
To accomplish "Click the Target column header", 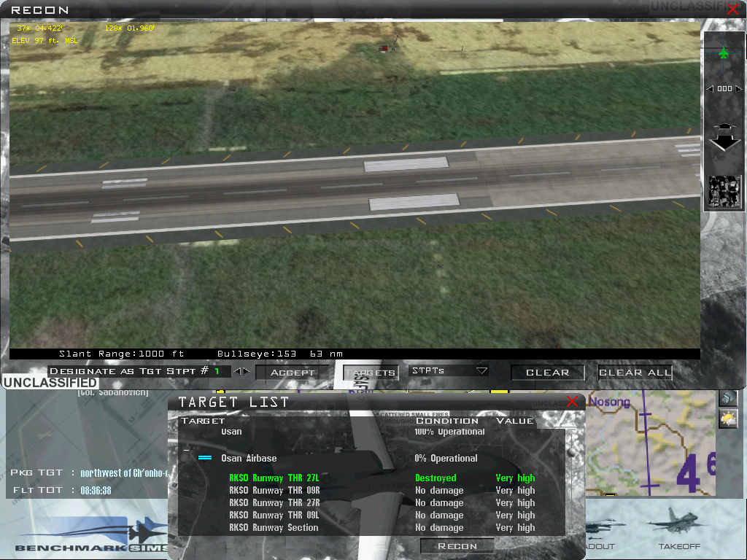I will (x=203, y=421).
